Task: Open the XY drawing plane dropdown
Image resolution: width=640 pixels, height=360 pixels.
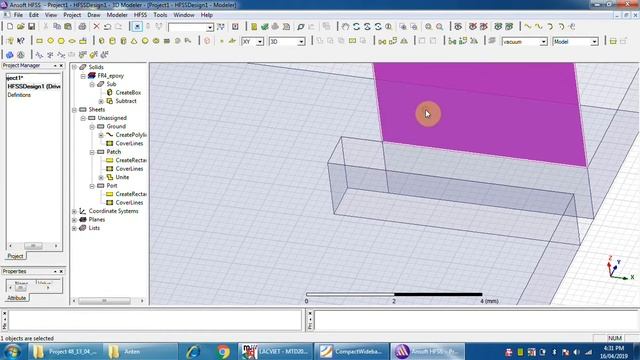Action: 260,42
